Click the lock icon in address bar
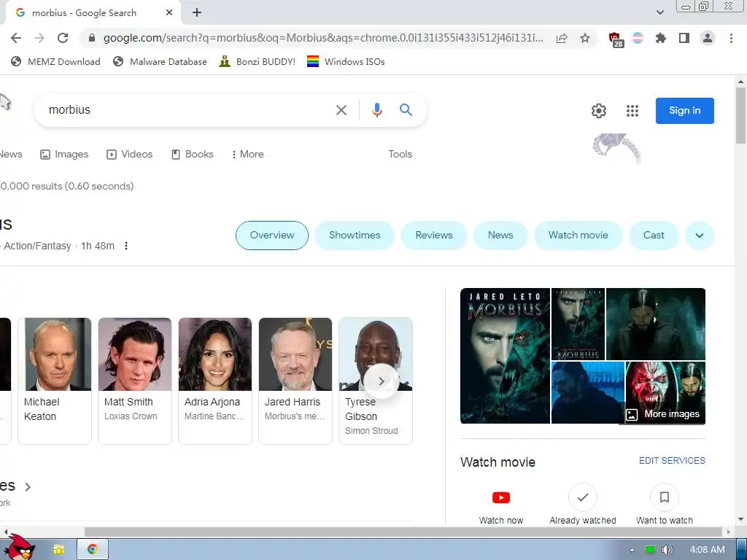Viewport: 747px width, 560px height. coord(92,38)
